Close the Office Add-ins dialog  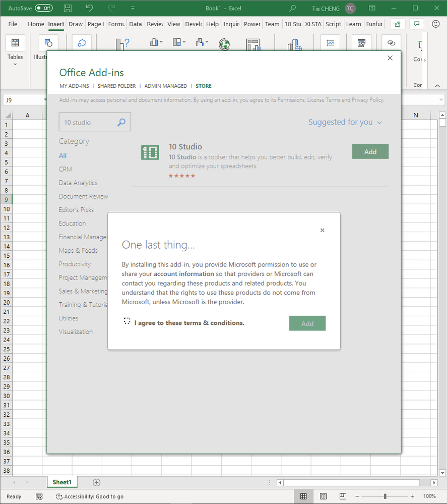coord(390,58)
